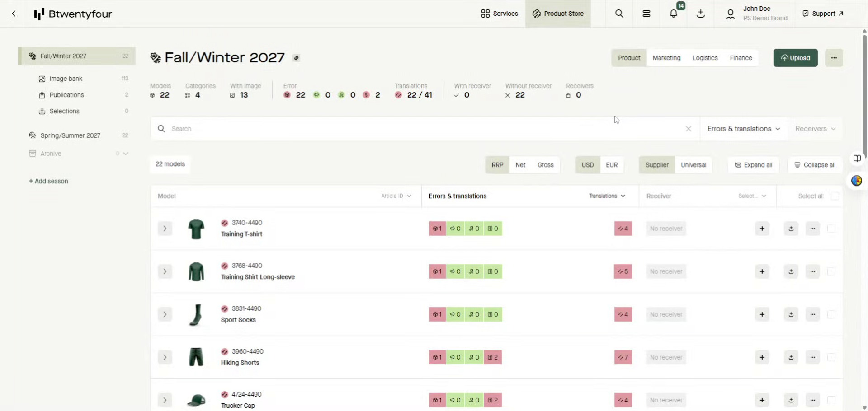Click Collapse all button
The height and width of the screenshot is (411, 868).
(815, 165)
